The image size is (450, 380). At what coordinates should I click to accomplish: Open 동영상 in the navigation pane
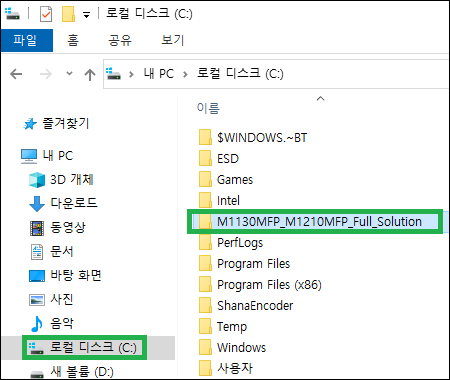point(68,228)
